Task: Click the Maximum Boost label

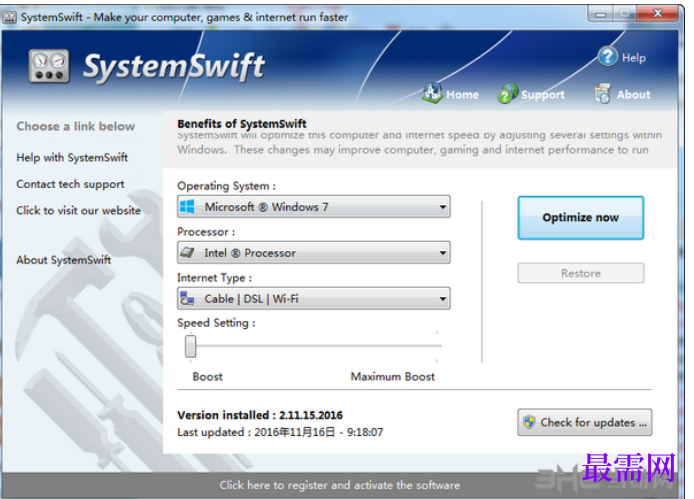Action: pos(393,377)
